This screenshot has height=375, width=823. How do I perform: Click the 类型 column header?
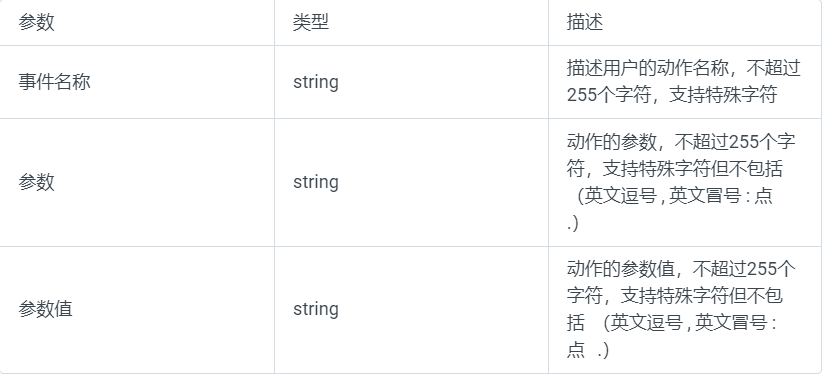click(x=311, y=23)
